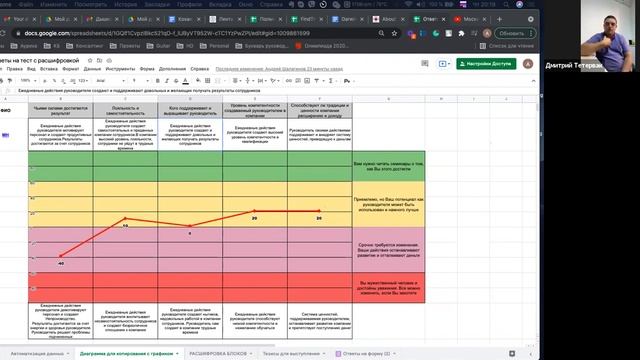Open the Справка menu in Sheets
Image resolution: width=640 pixels, height=360 pixels.
[200, 69]
